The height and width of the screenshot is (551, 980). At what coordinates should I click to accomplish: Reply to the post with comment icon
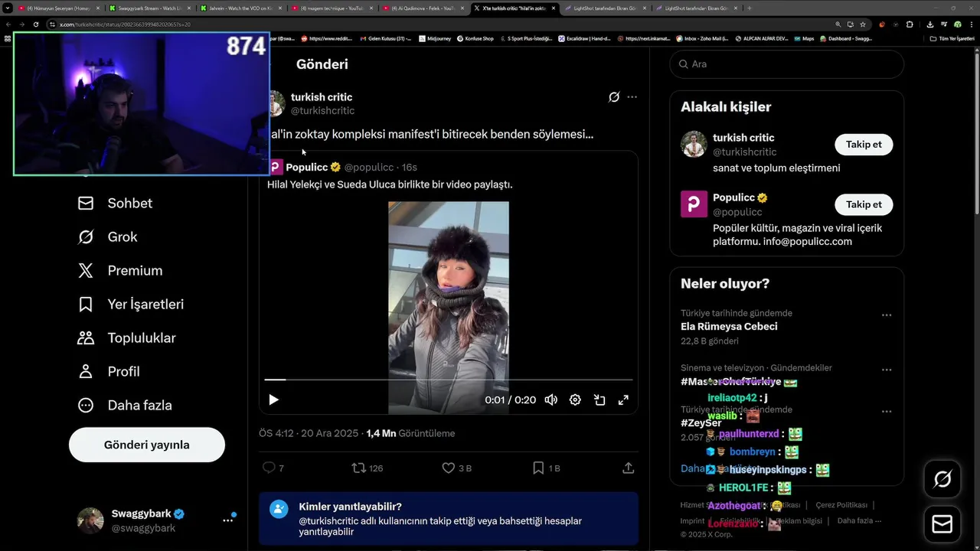point(269,468)
